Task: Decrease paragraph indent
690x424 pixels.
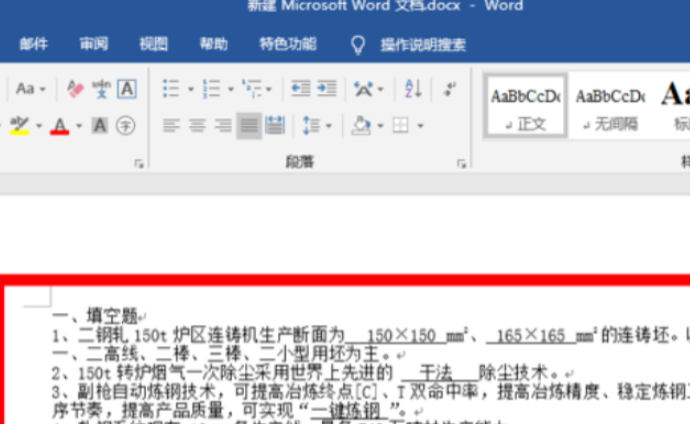Action: pyautogui.click(x=301, y=88)
